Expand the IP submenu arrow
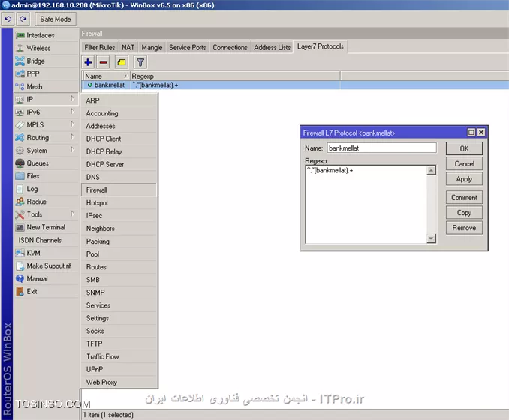Viewport: 509px width, 420px height. pyautogui.click(x=72, y=98)
